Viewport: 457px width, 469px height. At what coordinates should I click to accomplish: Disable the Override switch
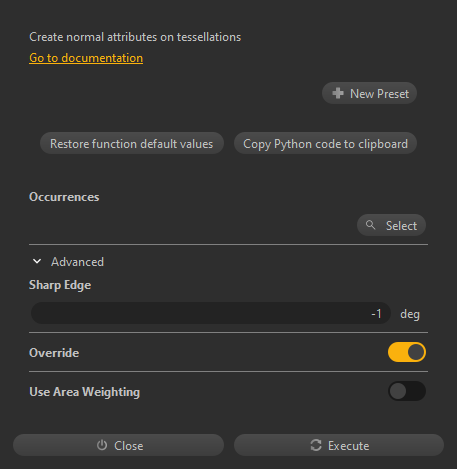pyautogui.click(x=407, y=352)
